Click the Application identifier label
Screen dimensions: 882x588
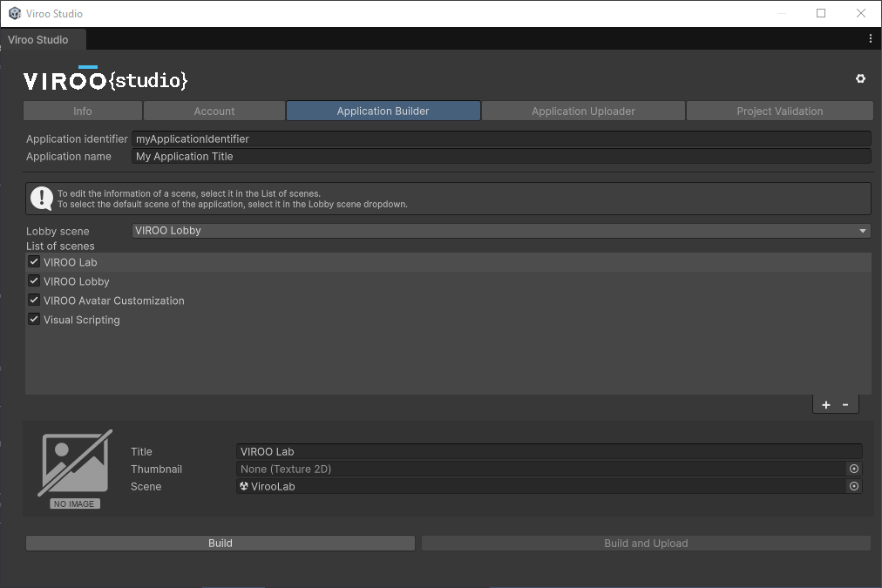point(77,139)
